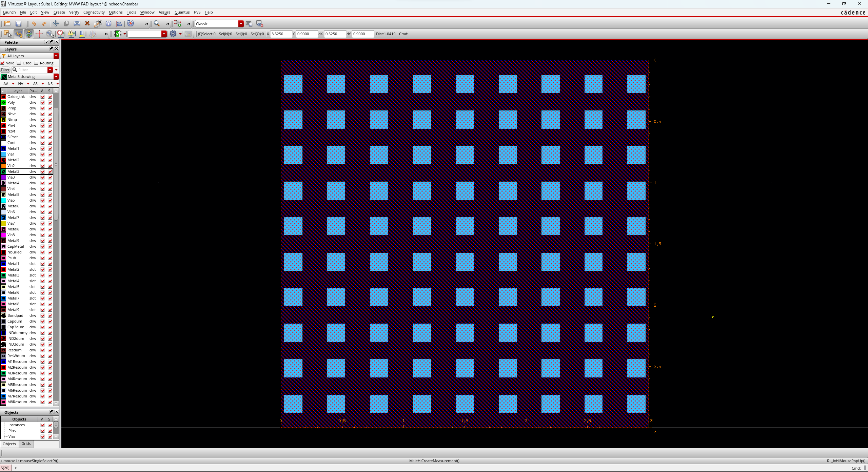Click the Save design toolbar icon
This screenshot has height=472, width=868.
click(x=18, y=24)
